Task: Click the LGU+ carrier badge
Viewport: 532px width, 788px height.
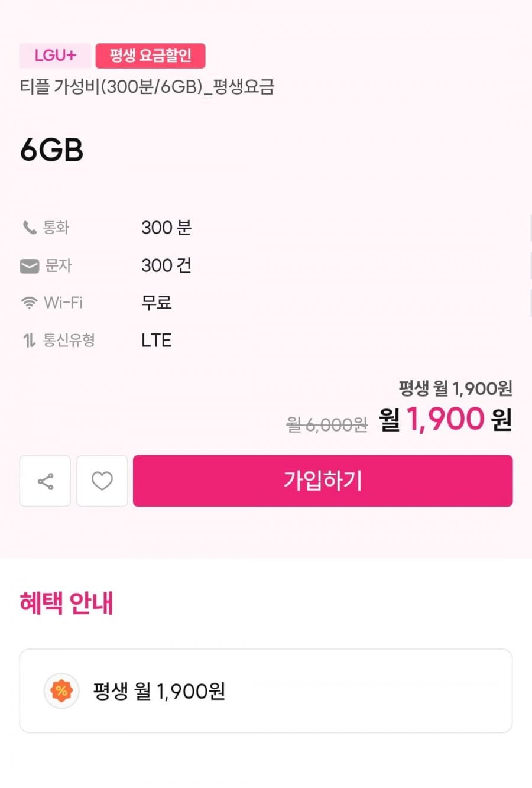Action: point(55,56)
